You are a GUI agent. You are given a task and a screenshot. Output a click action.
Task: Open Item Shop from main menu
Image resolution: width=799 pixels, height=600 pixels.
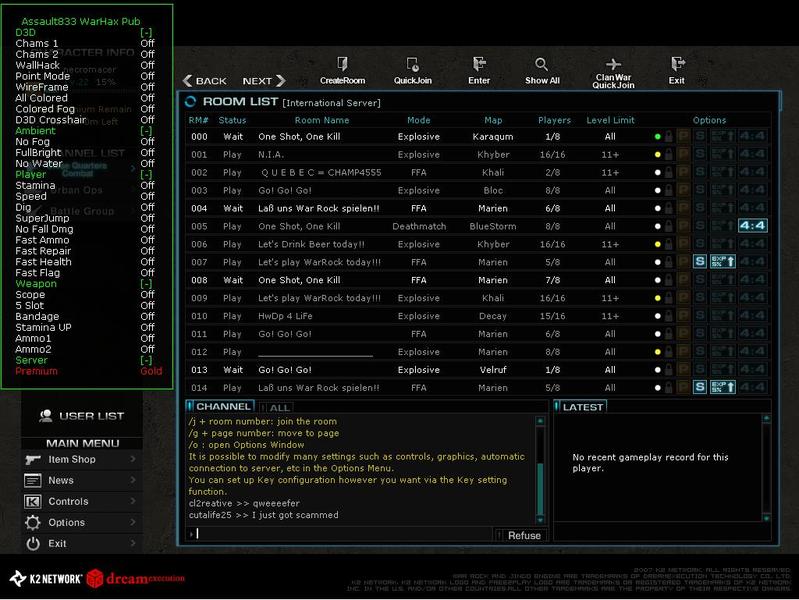(82, 459)
